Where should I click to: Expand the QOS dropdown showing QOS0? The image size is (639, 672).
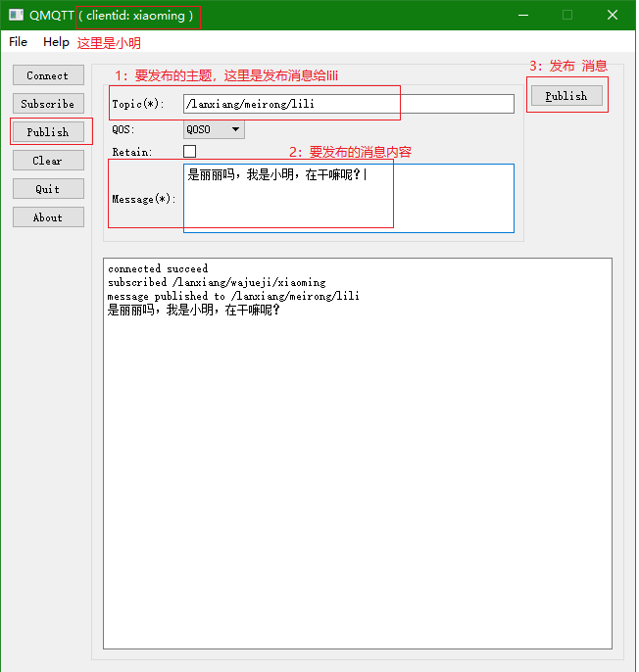tap(214, 129)
